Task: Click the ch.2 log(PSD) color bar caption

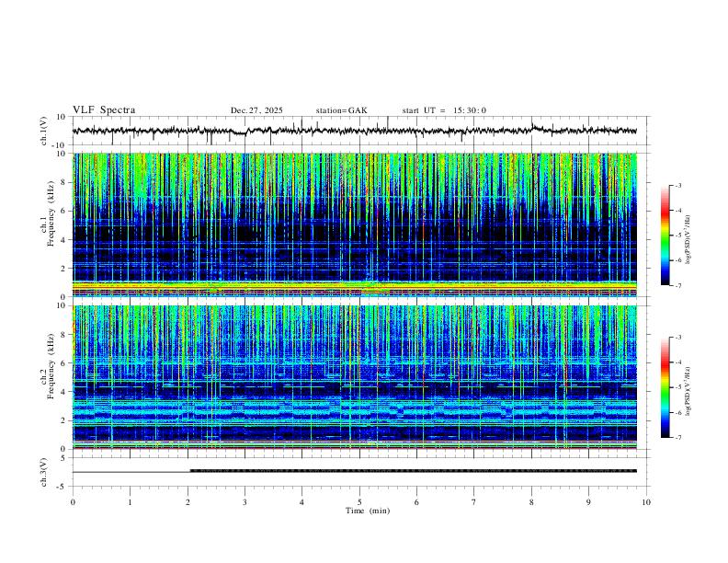Action: click(x=688, y=391)
